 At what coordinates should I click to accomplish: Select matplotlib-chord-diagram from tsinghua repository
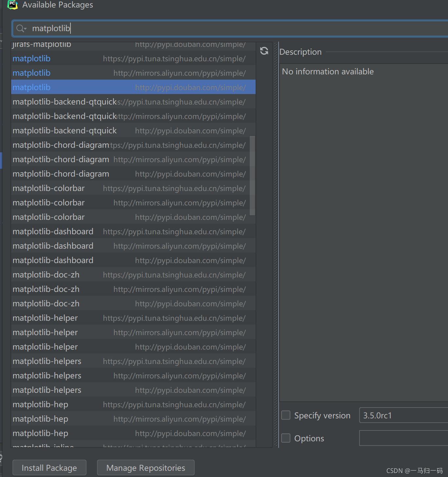click(x=133, y=145)
